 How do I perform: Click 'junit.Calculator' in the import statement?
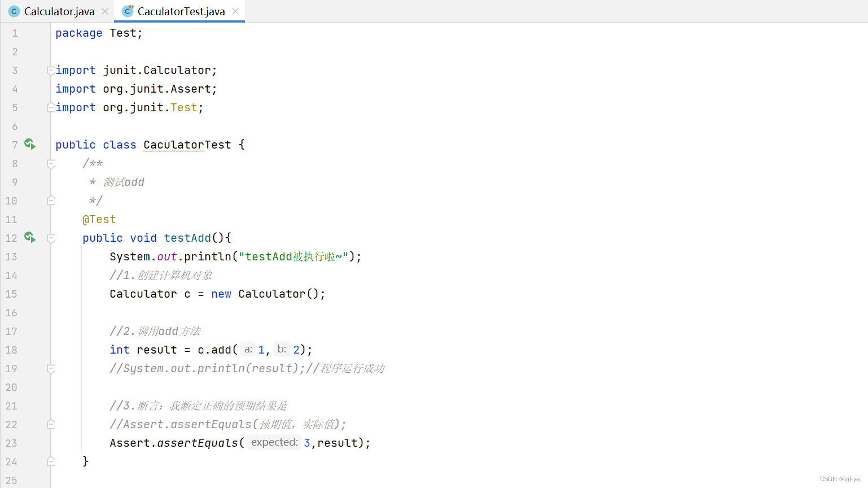(157, 70)
